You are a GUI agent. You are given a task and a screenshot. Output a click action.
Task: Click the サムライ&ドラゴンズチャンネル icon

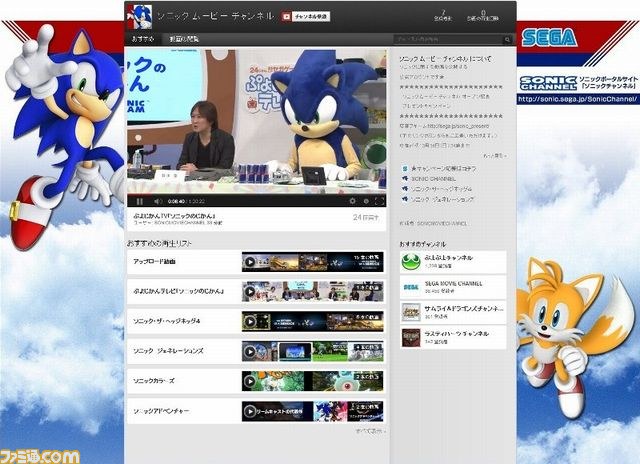pyautogui.click(x=411, y=312)
